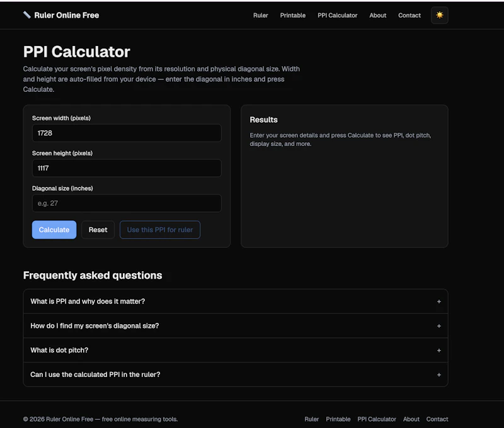Screen dimensions: 504x428
Task: Select PPI Calculator in the top navigation
Action: (x=337, y=15)
